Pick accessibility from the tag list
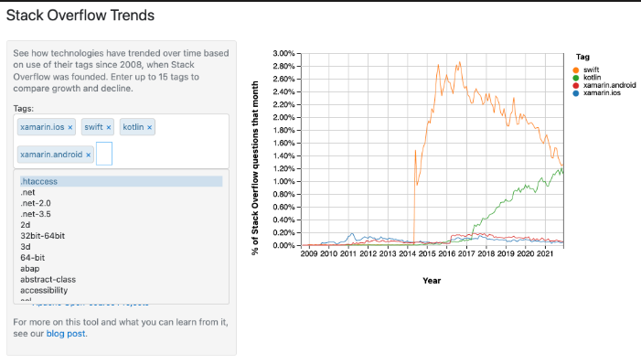Viewport: 641px width, 364px height. click(x=121, y=291)
